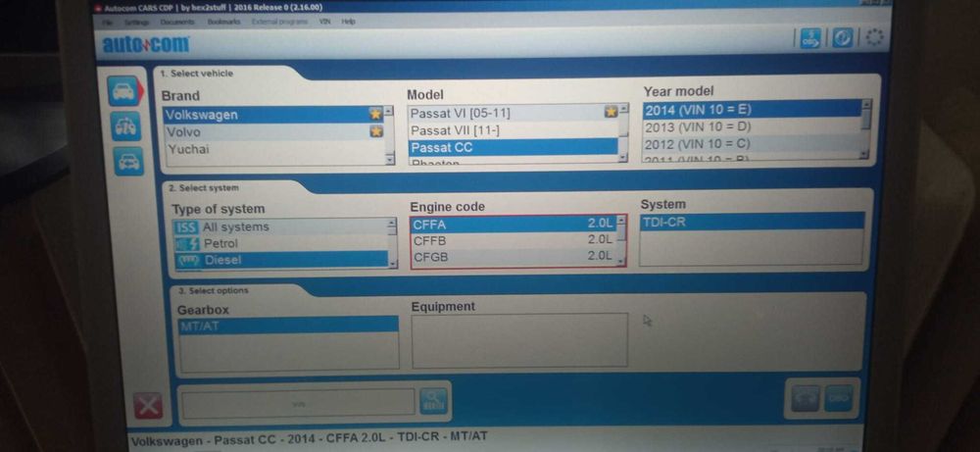Click Engine code list scroll down arrow

(620, 261)
